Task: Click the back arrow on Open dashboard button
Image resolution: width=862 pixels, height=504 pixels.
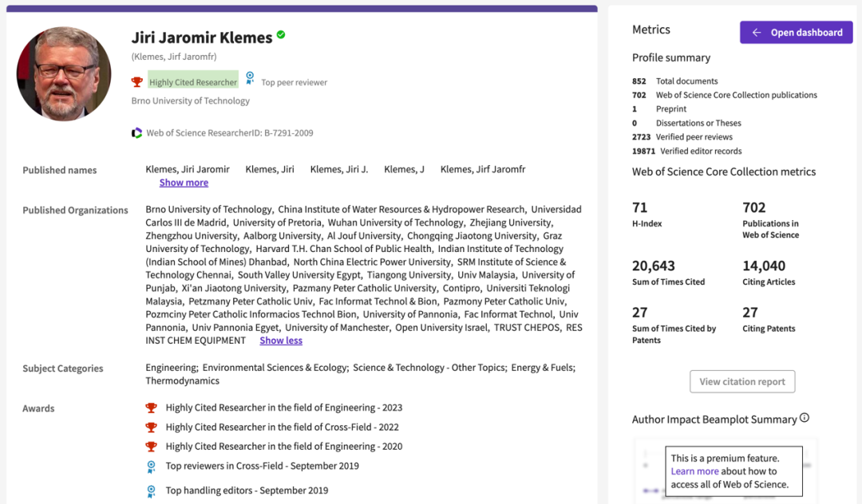Action: pyautogui.click(x=757, y=33)
